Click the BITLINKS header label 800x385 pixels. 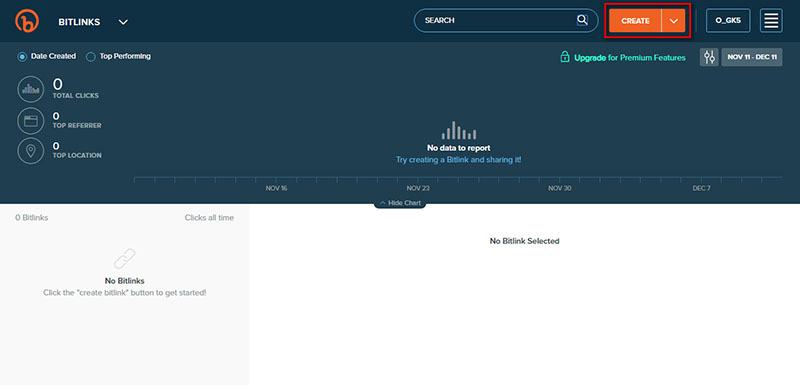pyautogui.click(x=79, y=22)
